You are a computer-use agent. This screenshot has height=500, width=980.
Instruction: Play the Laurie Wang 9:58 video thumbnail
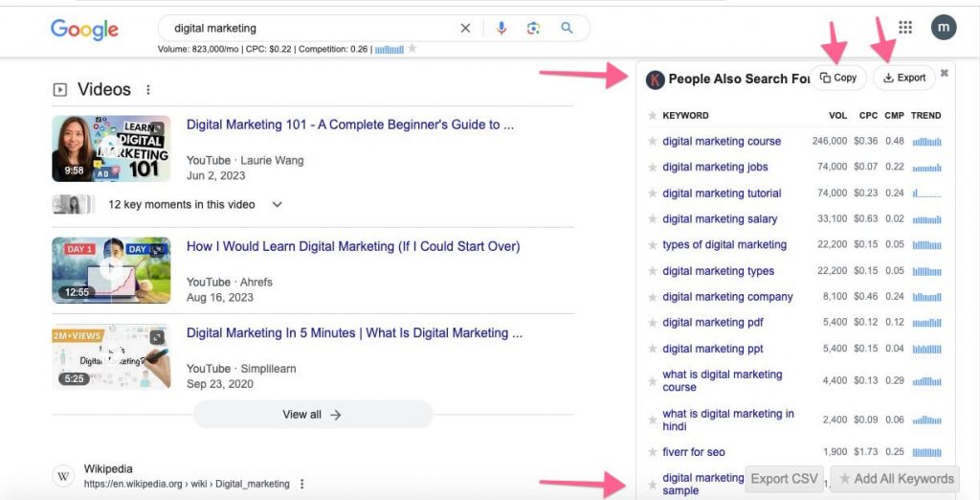tap(111, 148)
